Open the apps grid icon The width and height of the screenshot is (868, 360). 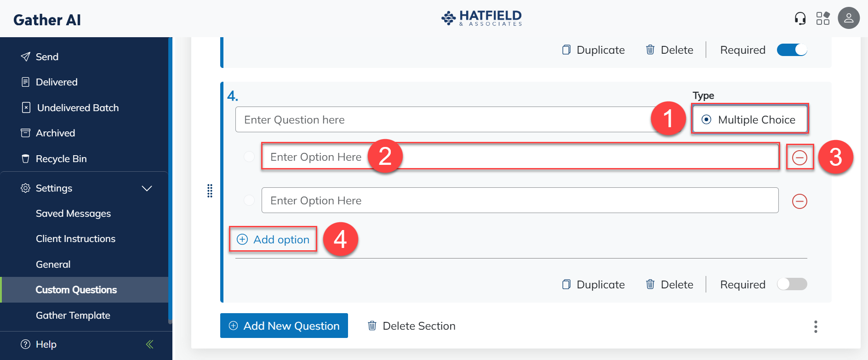(x=822, y=18)
